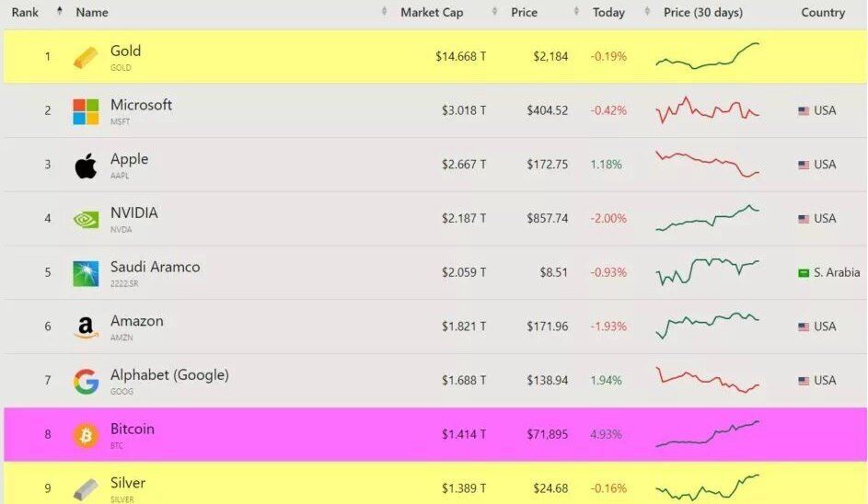Open the Saudi Aramco name link
Screen dimensions: 868x504
point(155,268)
